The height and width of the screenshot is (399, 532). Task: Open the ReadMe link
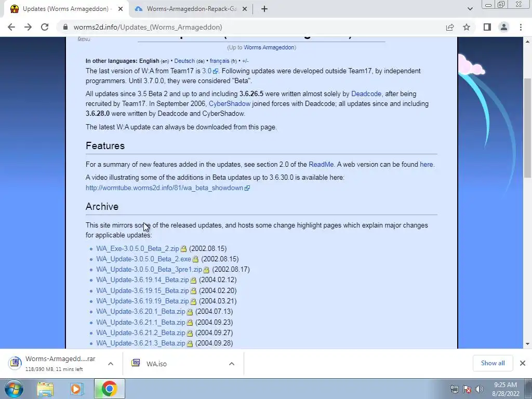pos(321,164)
